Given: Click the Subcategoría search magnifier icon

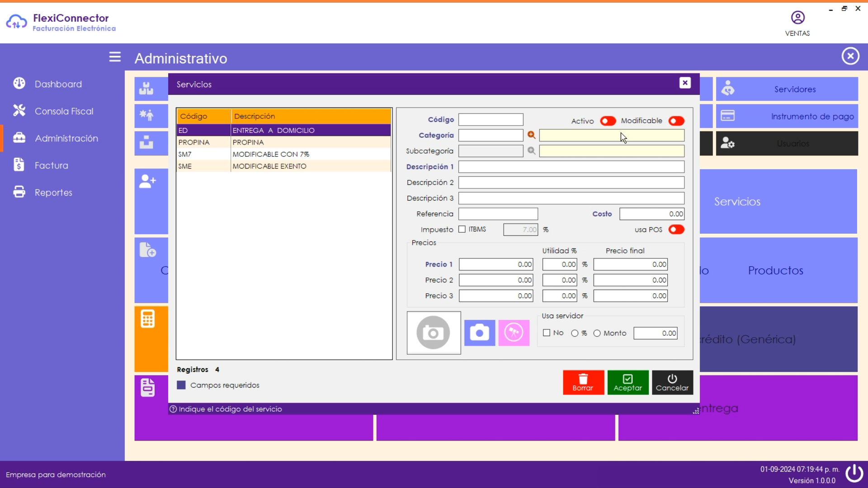Looking at the screenshot, I should click(x=531, y=151).
